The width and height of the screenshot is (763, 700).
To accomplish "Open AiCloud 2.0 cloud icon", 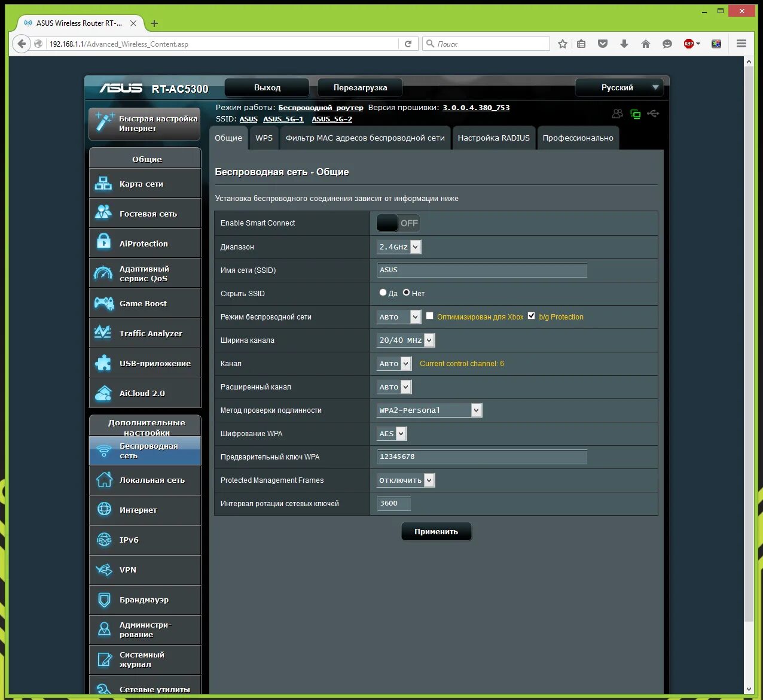I will [103, 393].
